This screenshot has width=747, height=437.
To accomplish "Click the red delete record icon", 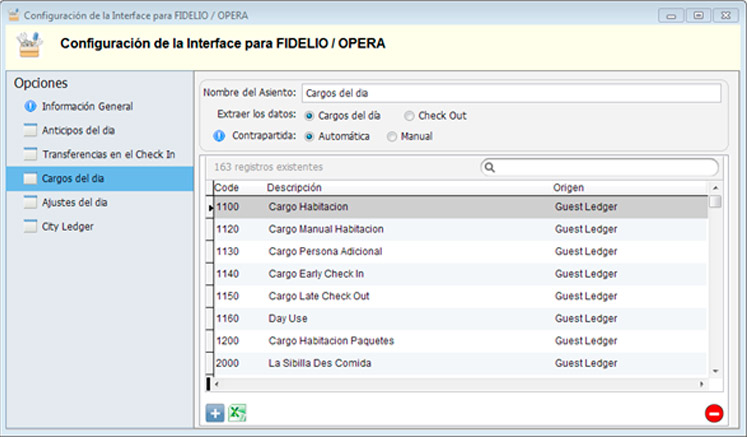I will 713,413.
